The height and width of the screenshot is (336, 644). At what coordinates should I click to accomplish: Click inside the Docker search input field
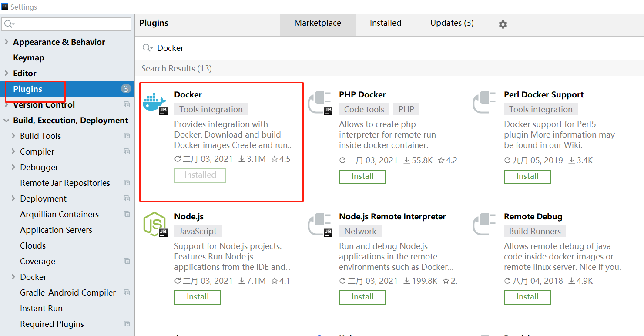point(218,48)
